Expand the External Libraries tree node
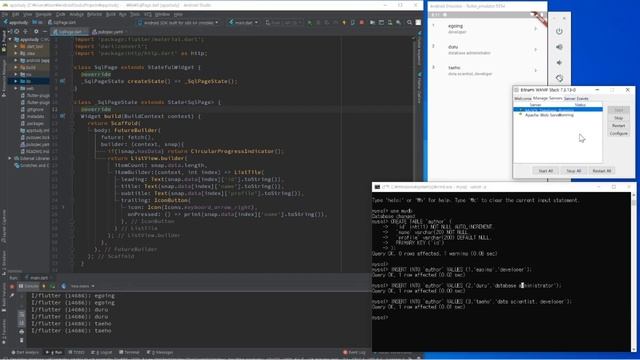640x360 pixels. (11, 158)
